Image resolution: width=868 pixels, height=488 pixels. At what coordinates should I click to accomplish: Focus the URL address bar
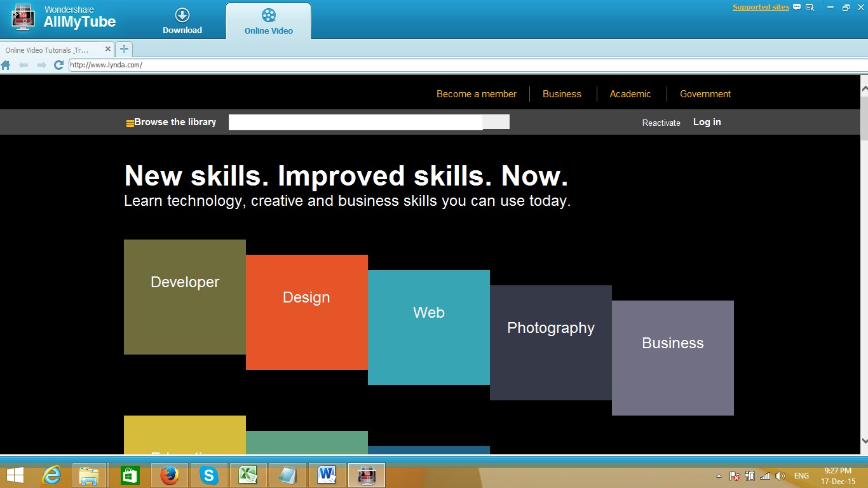[467, 65]
